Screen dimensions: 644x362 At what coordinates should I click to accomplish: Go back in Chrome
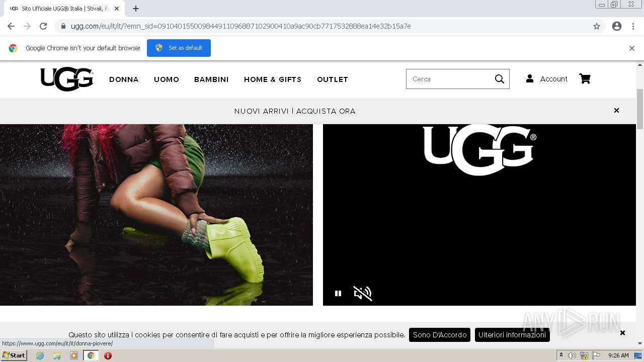pyautogui.click(x=11, y=26)
